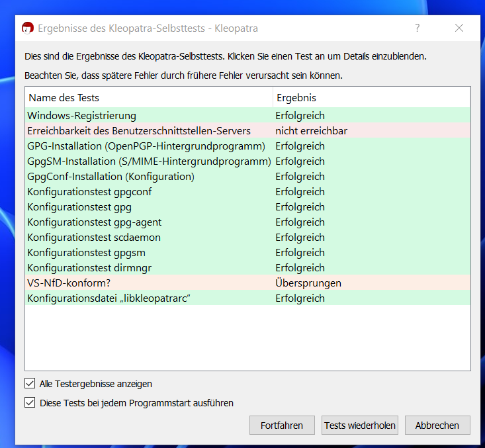The width and height of the screenshot is (485, 448).
Task: Select the 'VS-NfD-konform?' test row
Action: coord(247,283)
